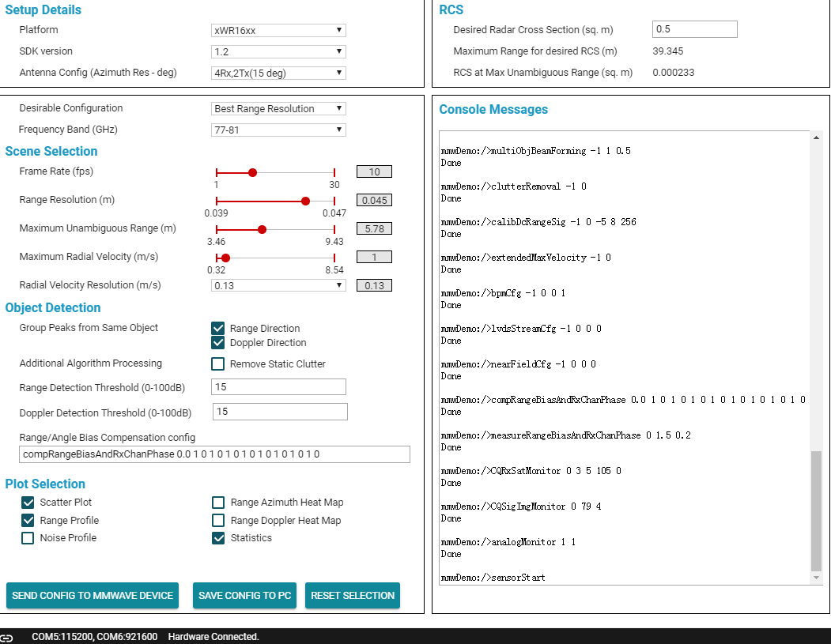The image size is (831, 644).
Task: Click Save Config to PC button
Action: [x=244, y=596]
